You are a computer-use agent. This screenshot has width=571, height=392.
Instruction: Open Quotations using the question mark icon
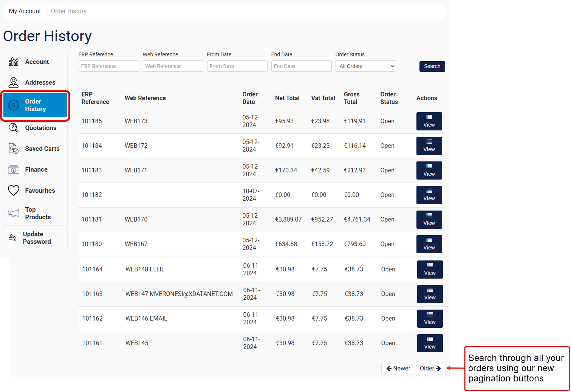point(14,128)
